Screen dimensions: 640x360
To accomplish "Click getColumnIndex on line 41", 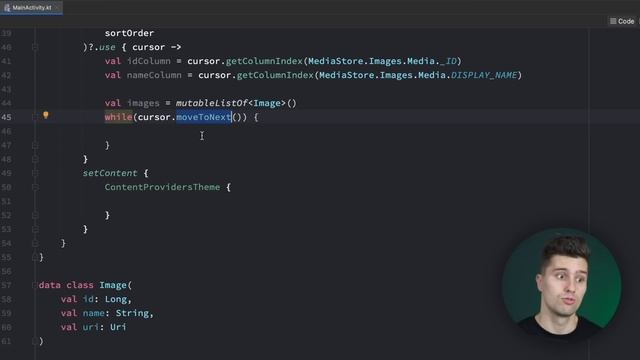I will (x=264, y=61).
